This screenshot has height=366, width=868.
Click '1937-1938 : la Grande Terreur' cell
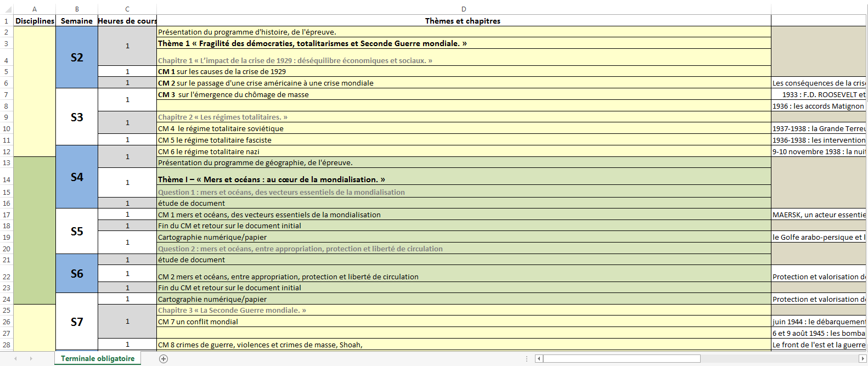tap(819, 128)
